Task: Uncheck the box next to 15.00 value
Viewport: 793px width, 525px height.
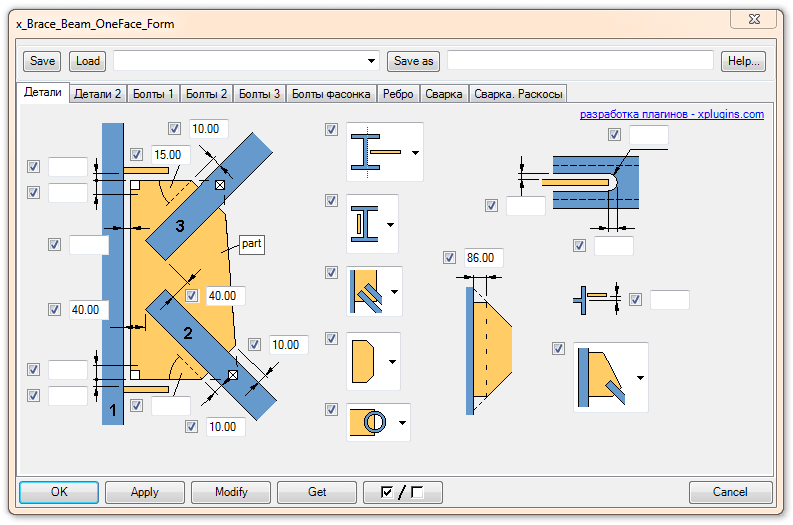Action: [135, 155]
